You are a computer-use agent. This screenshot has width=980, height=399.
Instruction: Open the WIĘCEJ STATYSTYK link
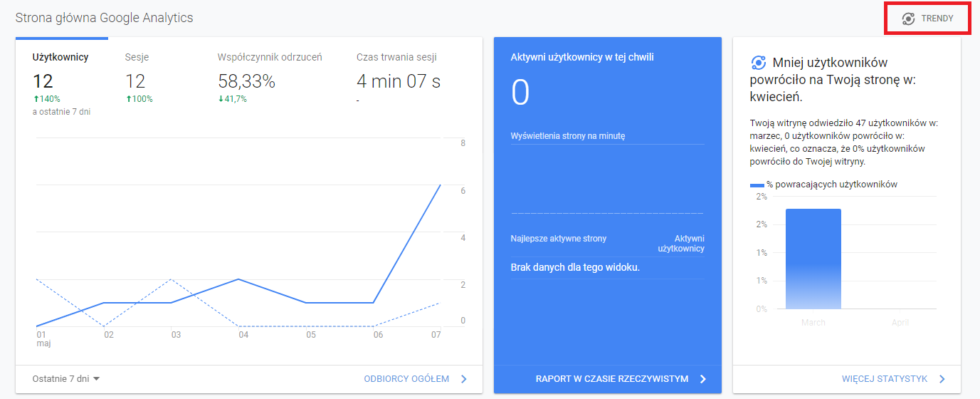point(885,379)
